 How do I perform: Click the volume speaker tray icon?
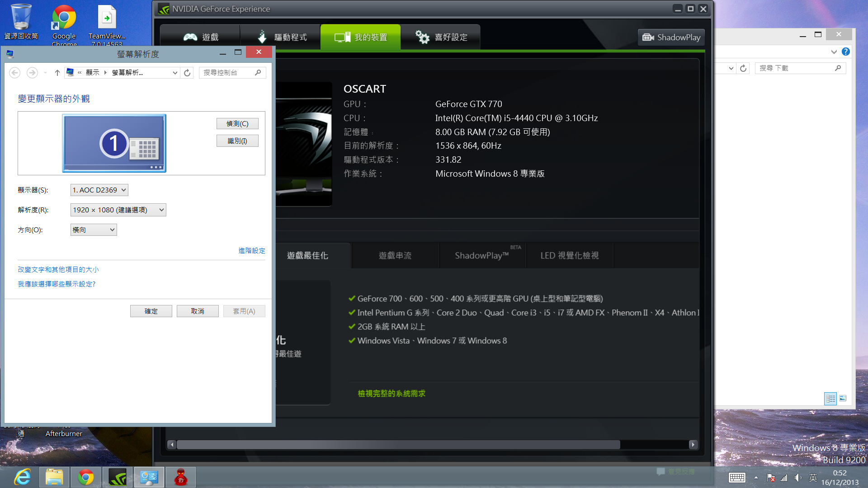point(798,478)
